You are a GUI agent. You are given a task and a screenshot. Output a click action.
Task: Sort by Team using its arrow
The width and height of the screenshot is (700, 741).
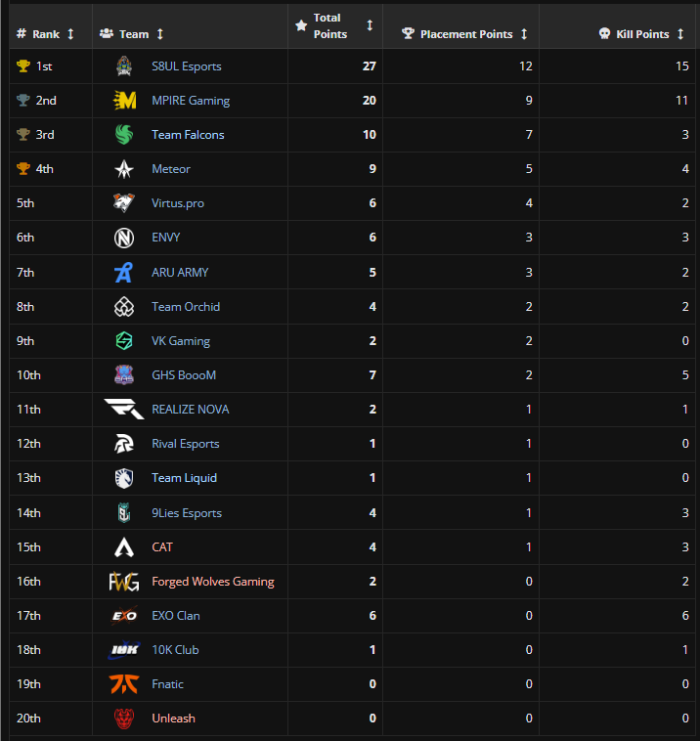pyautogui.click(x=160, y=34)
